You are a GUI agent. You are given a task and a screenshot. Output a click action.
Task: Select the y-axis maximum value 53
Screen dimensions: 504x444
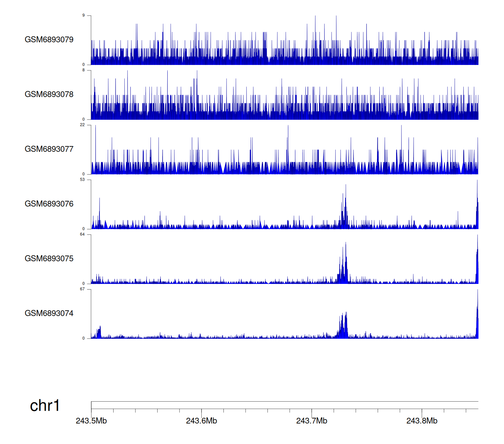pyautogui.click(x=82, y=180)
